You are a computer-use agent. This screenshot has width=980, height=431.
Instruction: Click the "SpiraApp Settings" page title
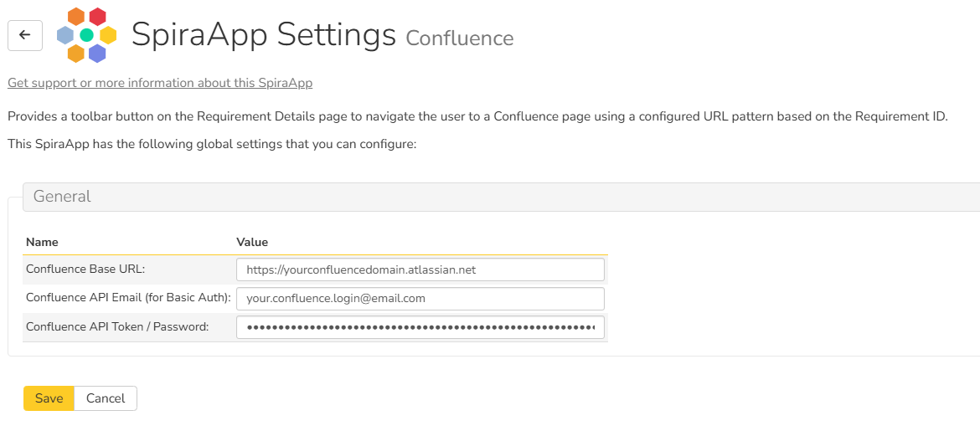[x=264, y=35]
